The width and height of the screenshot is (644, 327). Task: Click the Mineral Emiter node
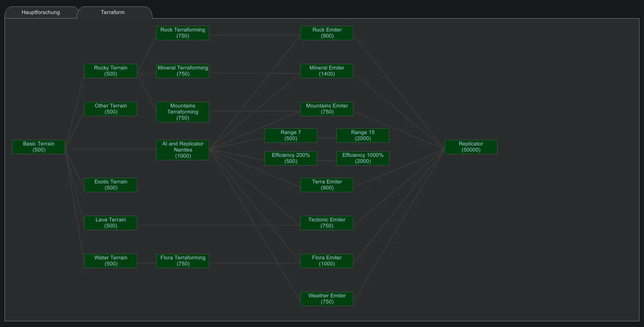[x=327, y=71]
